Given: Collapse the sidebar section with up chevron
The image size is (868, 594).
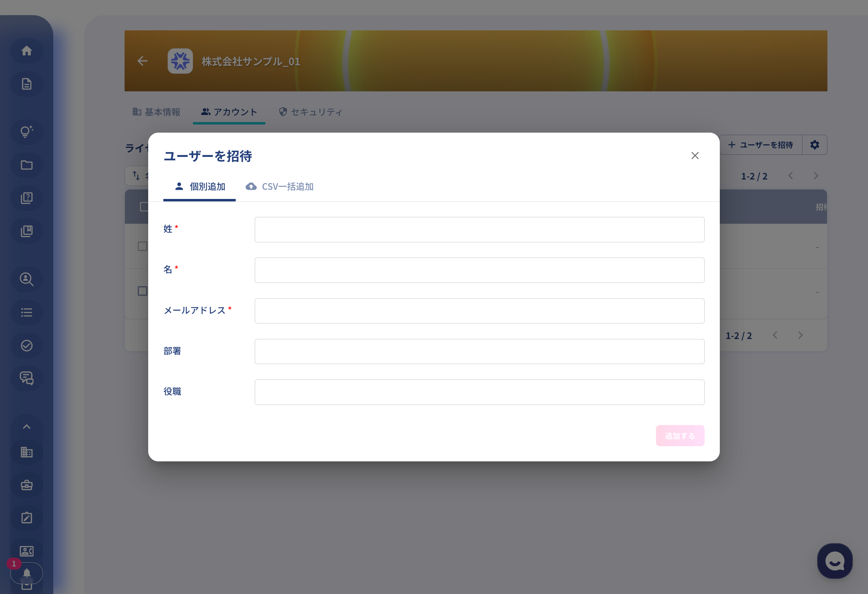Looking at the screenshot, I should [x=26, y=427].
